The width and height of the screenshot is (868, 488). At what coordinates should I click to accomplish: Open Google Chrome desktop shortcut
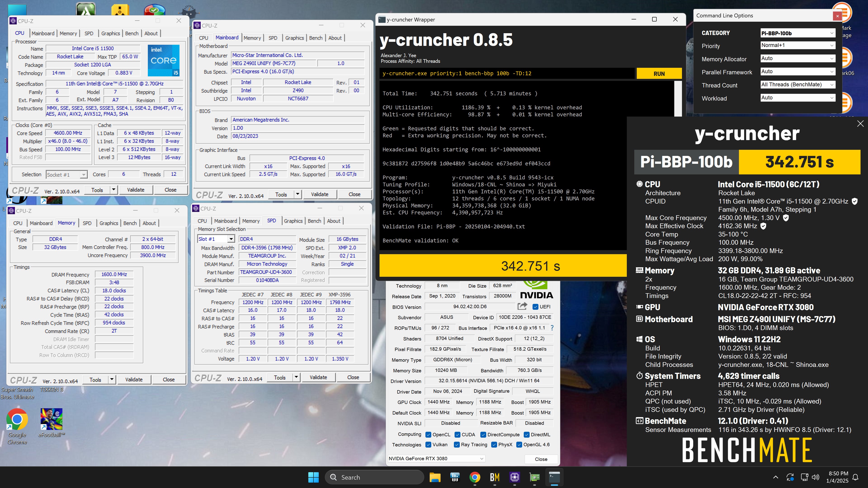(x=17, y=426)
